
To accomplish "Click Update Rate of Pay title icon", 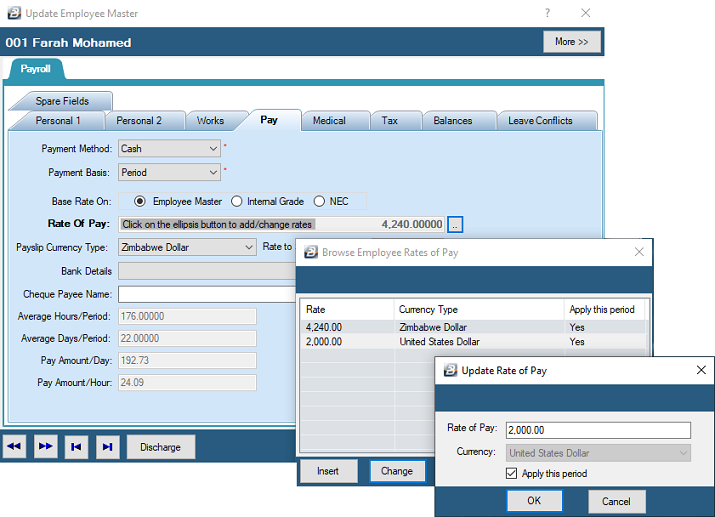I will [451, 370].
